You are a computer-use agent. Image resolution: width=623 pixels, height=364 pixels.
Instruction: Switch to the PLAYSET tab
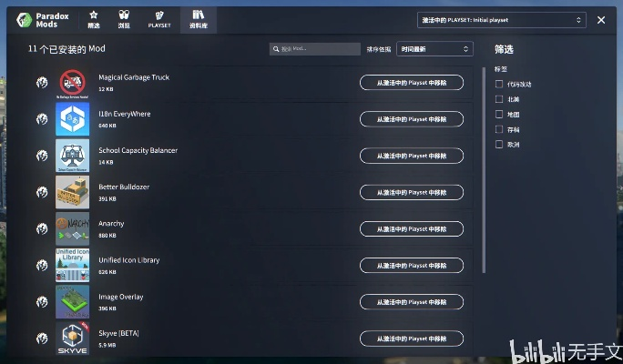click(x=159, y=19)
